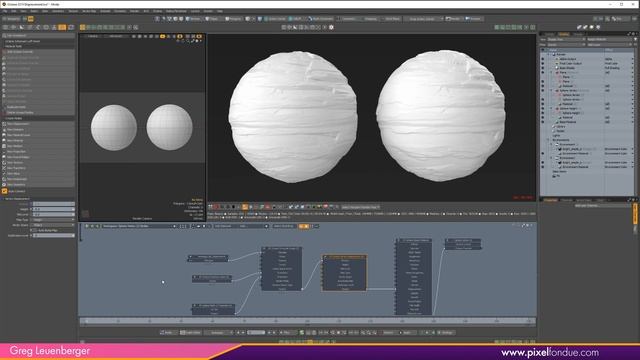Open the settings gear icon above render view
The width and height of the screenshot is (640, 360).
pyautogui.click(x=331, y=27)
